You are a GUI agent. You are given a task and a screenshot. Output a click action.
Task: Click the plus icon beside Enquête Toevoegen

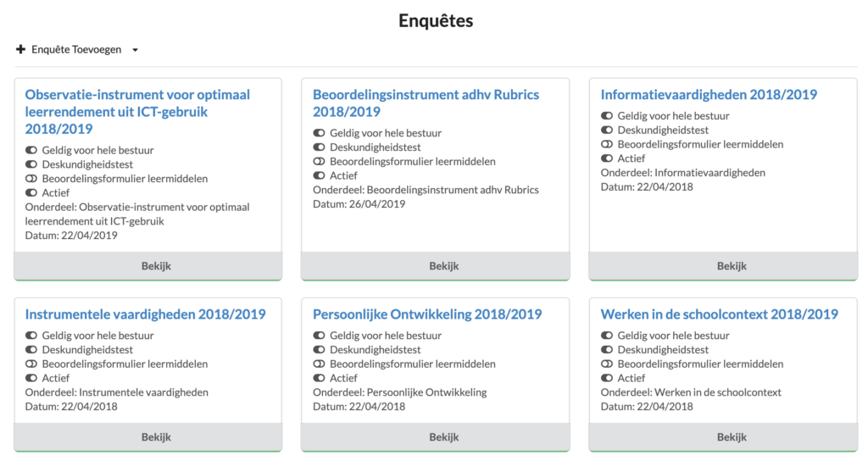(20, 49)
